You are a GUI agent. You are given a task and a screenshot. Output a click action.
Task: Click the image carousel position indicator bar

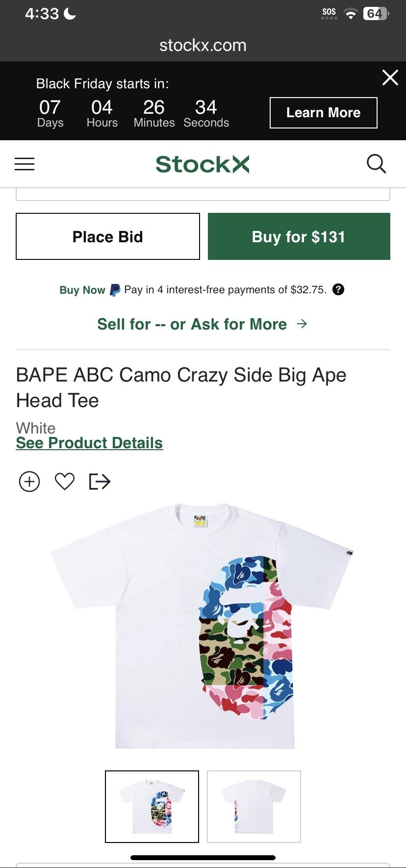(x=203, y=853)
